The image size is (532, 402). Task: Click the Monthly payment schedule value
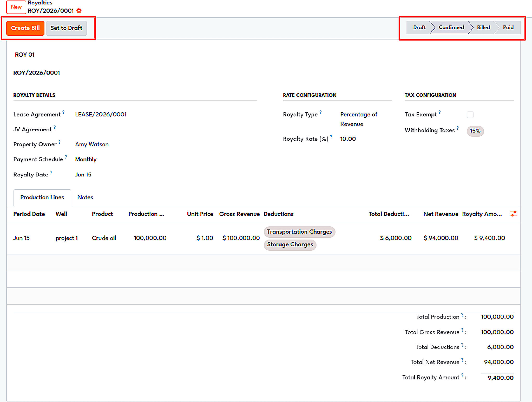click(x=86, y=159)
